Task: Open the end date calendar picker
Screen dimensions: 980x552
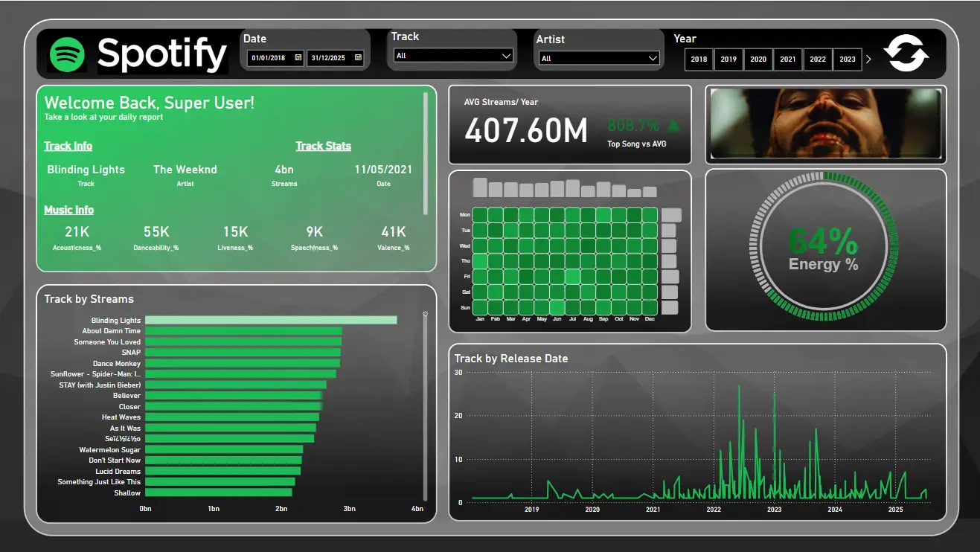Action: point(358,57)
